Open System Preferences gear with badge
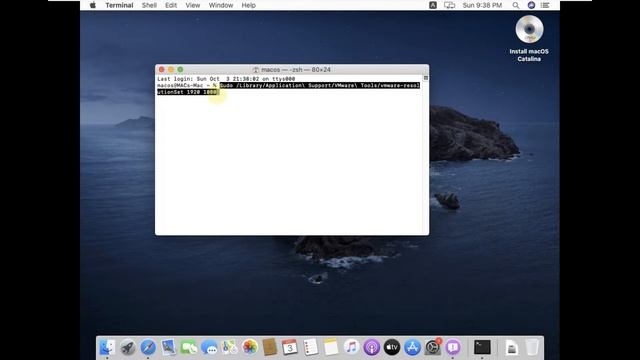 click(x=433, y=347)
